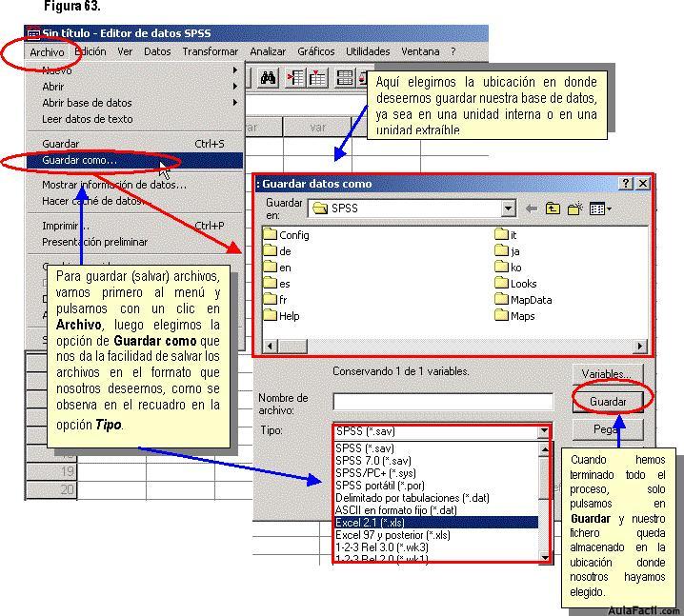
Task: Open the ko folder
Action: [508, 268]
